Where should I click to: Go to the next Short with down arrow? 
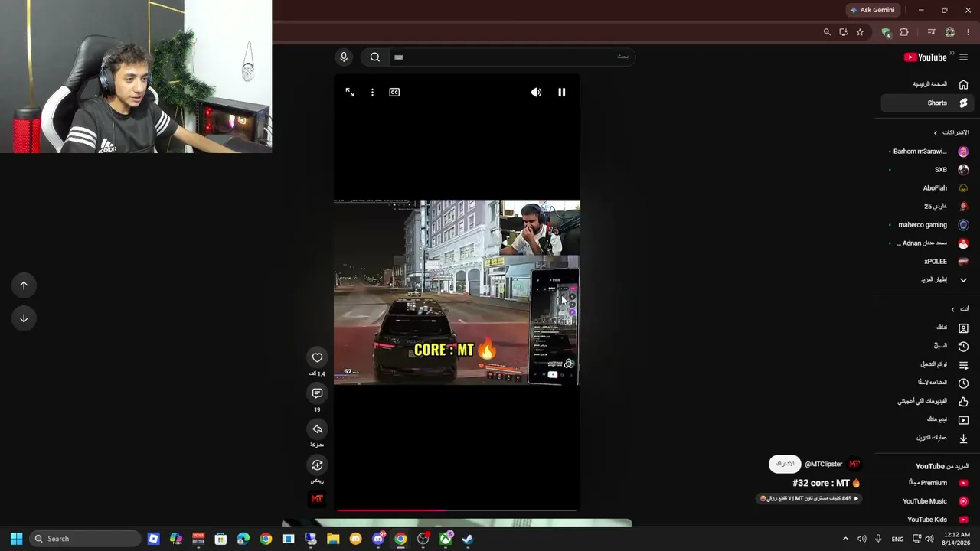pyautogui.click(x=24, y=318)
